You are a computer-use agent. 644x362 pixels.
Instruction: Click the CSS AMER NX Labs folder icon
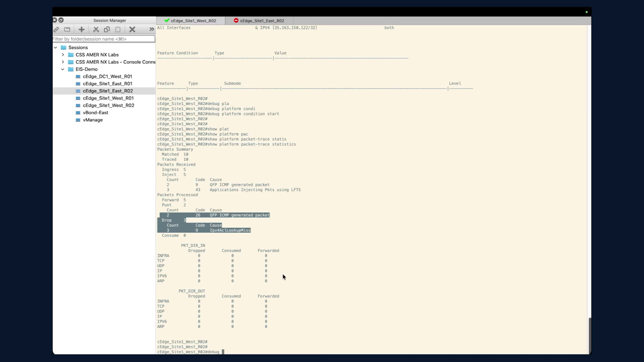click(x=71, y=55)
